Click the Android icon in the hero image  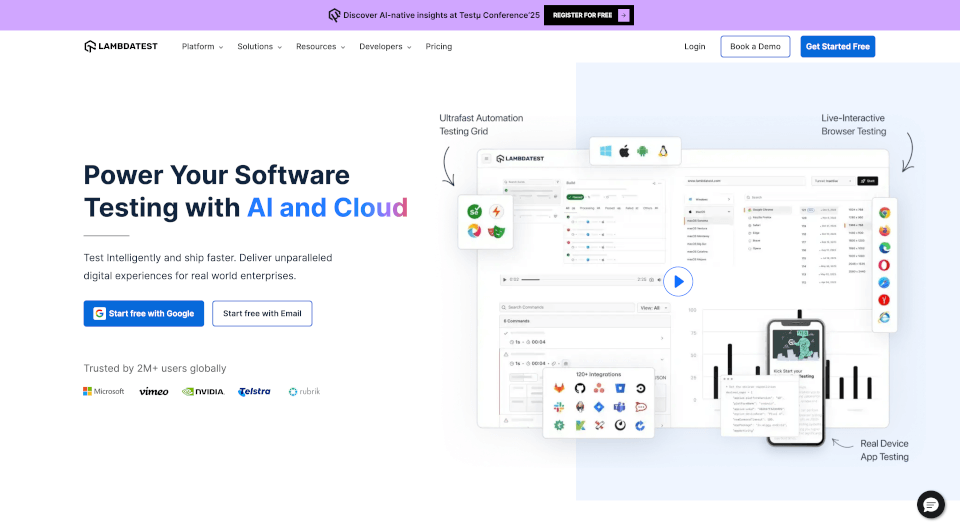(643, 152)
